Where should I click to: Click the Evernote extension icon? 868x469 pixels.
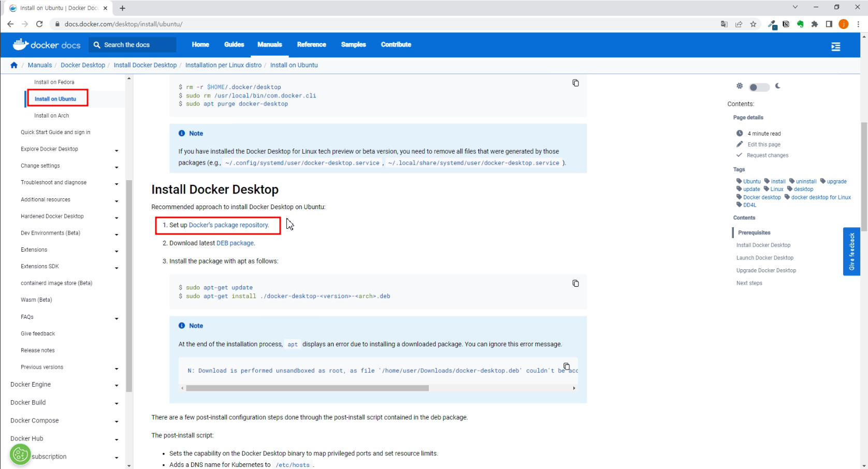pyautogui.click(x=800, y=24)
